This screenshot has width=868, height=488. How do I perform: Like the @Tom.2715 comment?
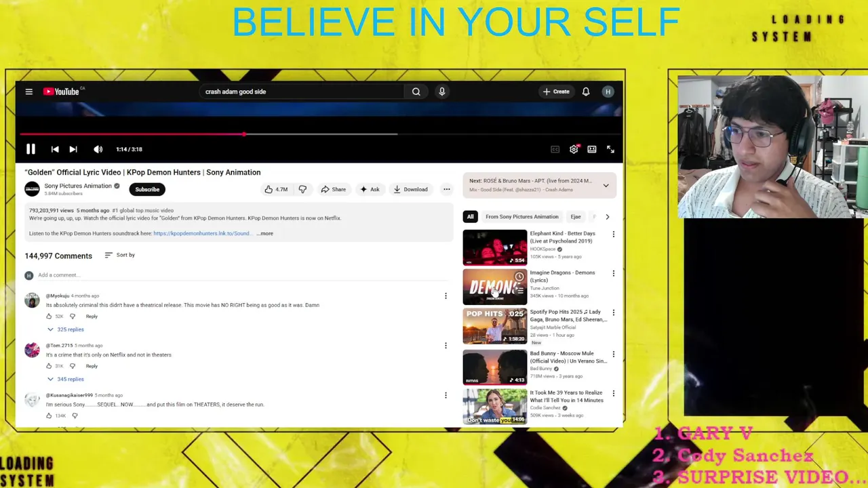coord(49,366)
